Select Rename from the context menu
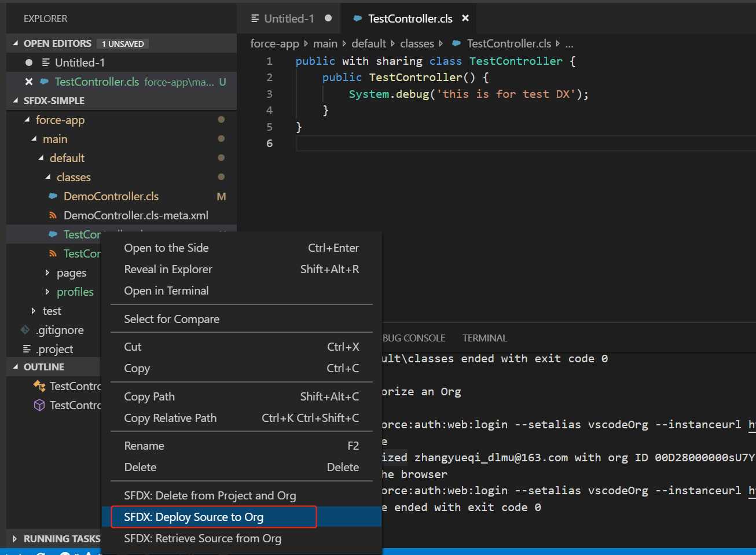 [x=241, y=446]
